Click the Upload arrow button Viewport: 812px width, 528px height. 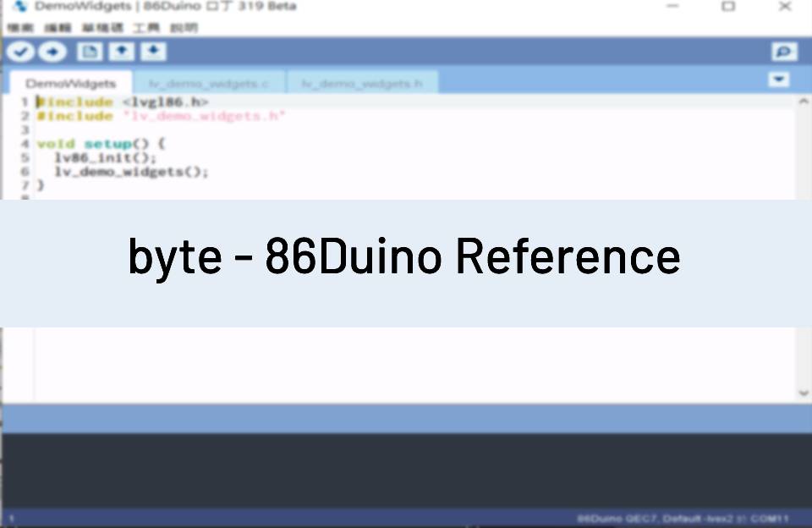52,52
